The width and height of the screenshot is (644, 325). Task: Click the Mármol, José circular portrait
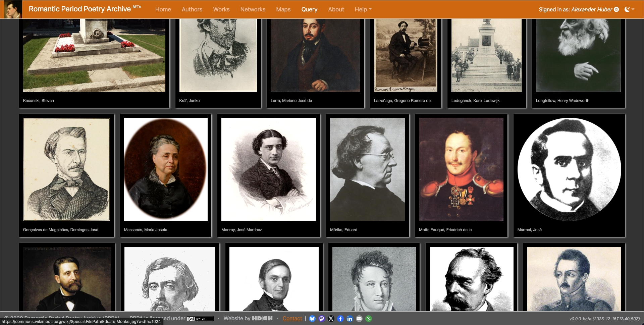(x=569, y=169)
